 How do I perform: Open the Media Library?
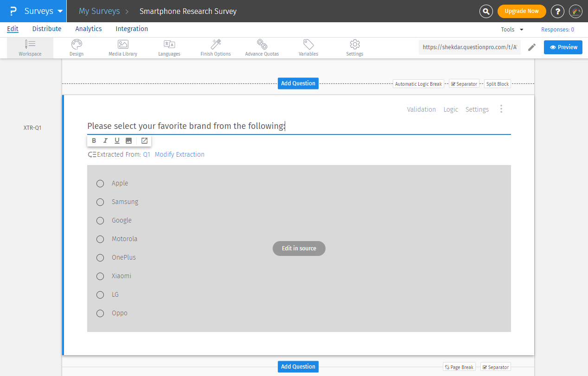pos(122,47)
